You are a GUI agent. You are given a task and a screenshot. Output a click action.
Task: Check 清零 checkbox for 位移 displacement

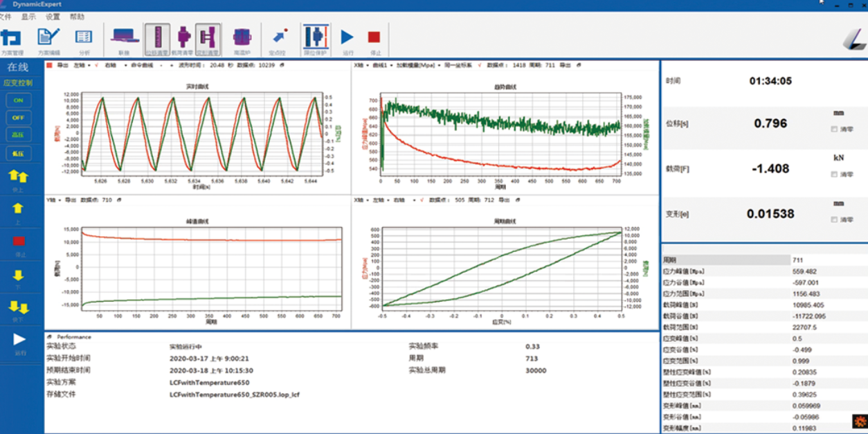(834, 129)
